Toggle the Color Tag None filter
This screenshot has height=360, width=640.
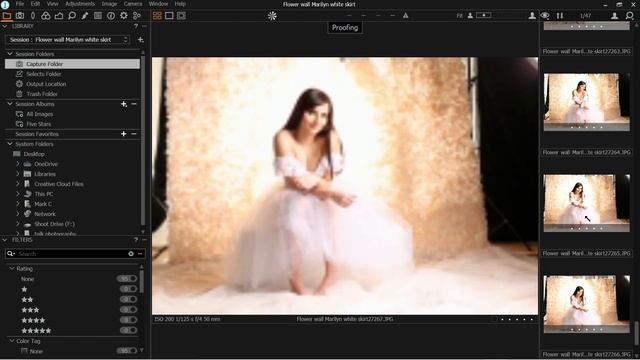coord(127,351)
